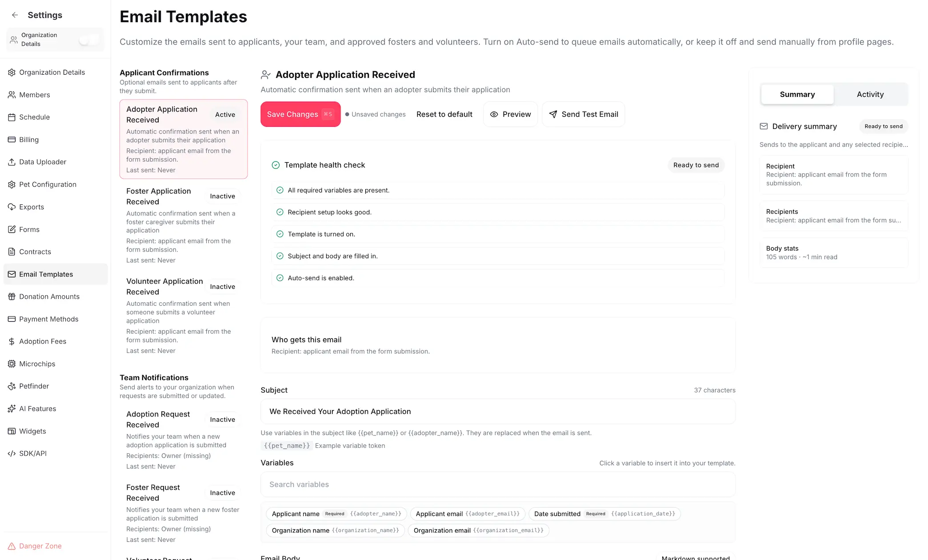
Task: Open Pet Configuration settings
Action: click(48, 184)
